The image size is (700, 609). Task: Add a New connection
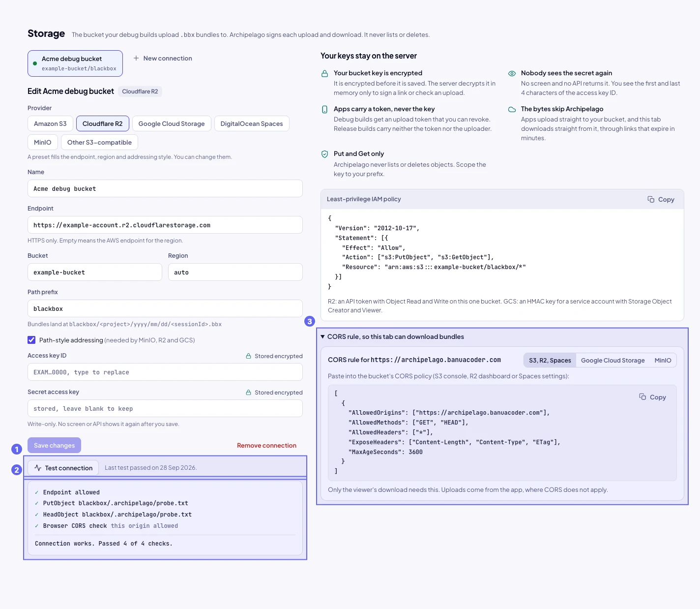(x=163, y=58)
